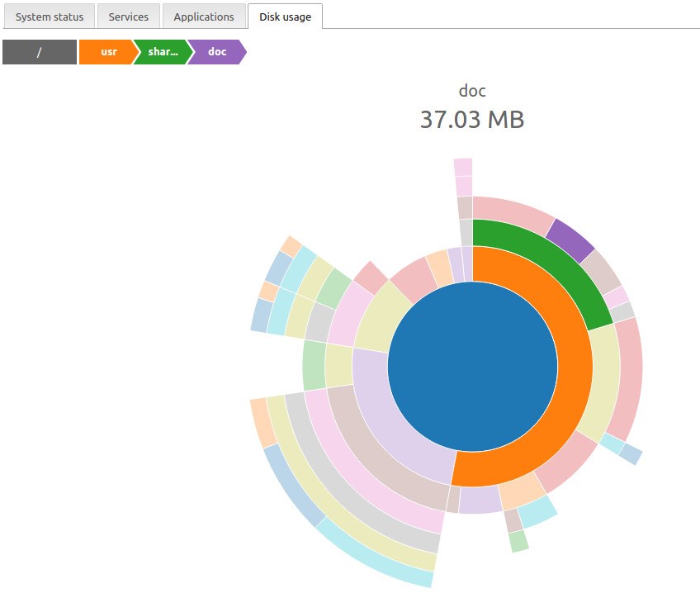This screenshot has width=700, height=612.
Task: Switch to the System status tab
Action: tap(49, 17)
